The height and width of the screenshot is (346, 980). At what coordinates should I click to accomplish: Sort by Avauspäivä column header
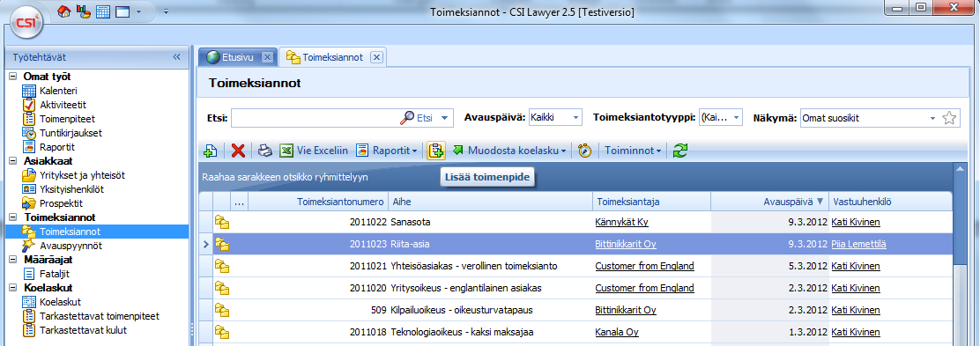(x=770, y=202)
